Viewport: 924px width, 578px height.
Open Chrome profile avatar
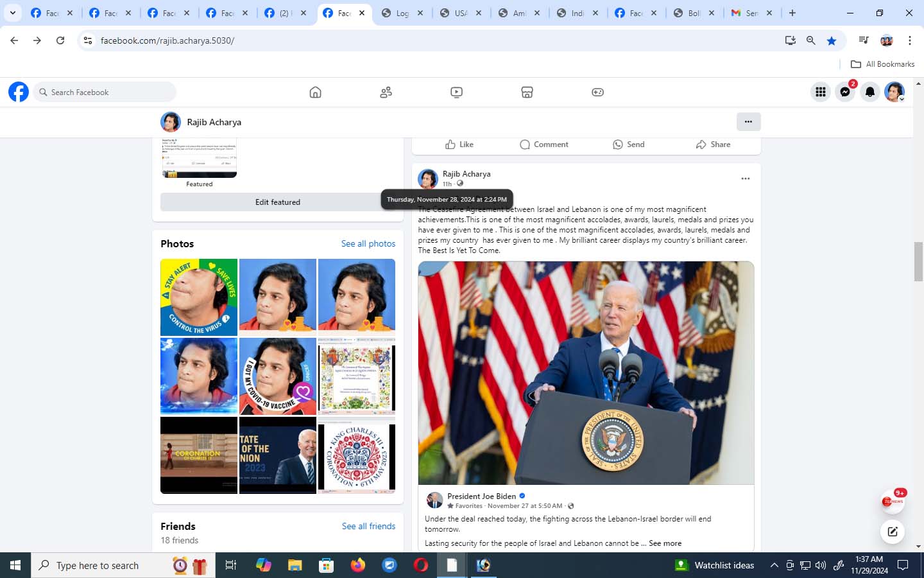pos(887,40)
